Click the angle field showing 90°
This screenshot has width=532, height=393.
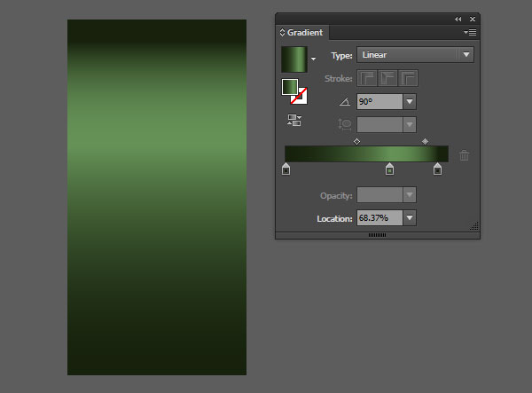379,101
